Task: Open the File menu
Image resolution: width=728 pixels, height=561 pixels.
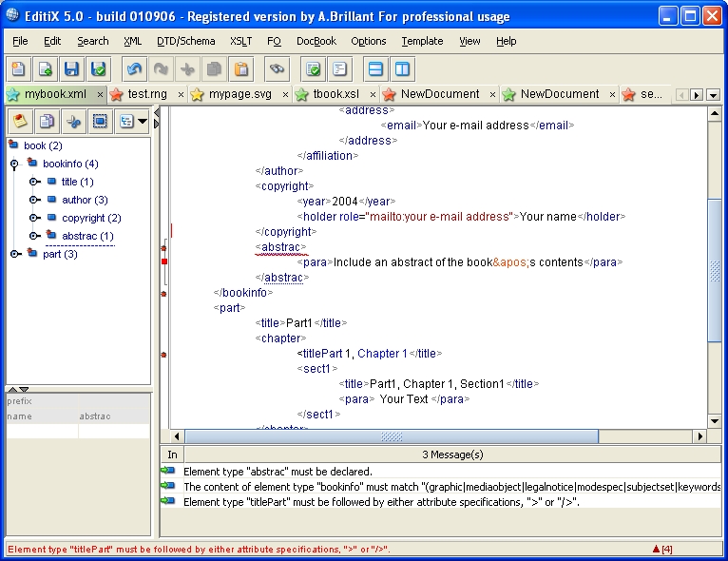Action: coord(20,41)
